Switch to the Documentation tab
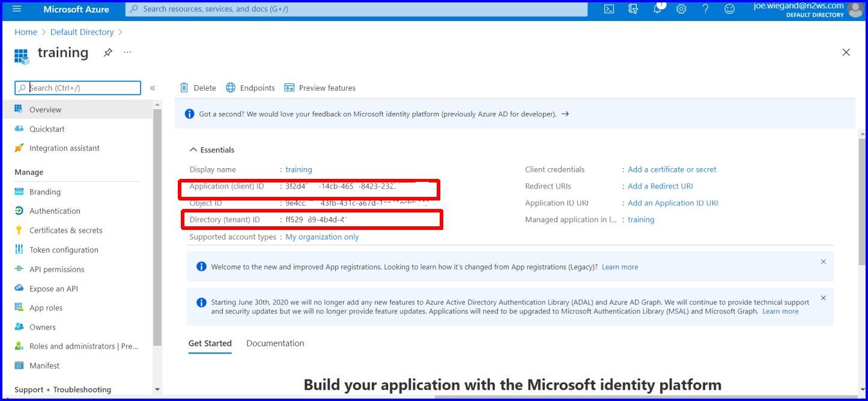Viewport: 868px width, 401px height. click(x=275, y=343)
